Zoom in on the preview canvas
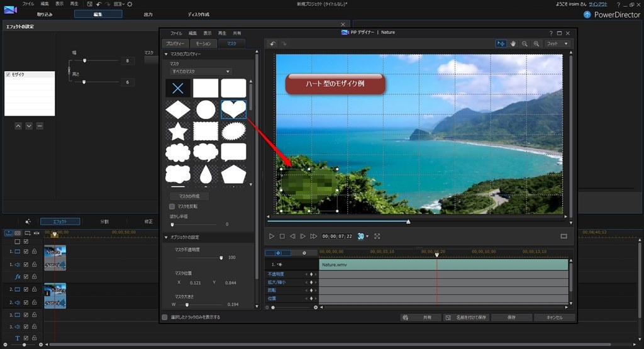Viewport: 644px width, 349px height. point(535,43)
